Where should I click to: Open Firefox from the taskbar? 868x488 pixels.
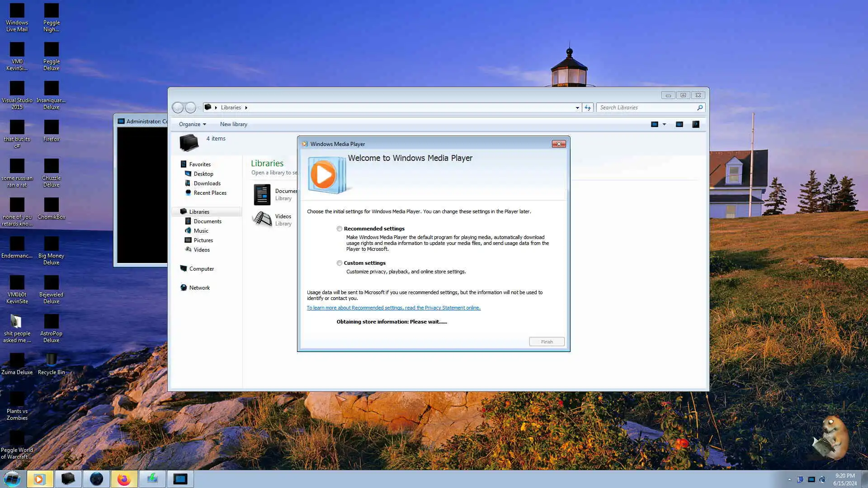124,479
